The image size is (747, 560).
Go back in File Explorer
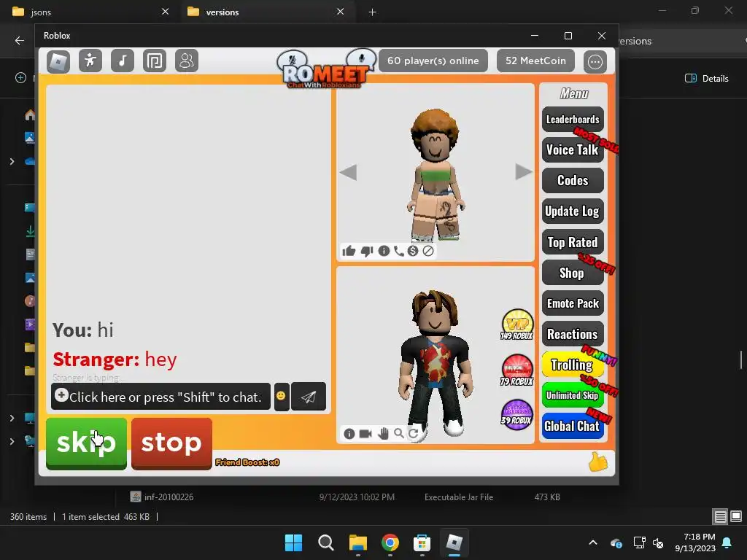[20, 41]
